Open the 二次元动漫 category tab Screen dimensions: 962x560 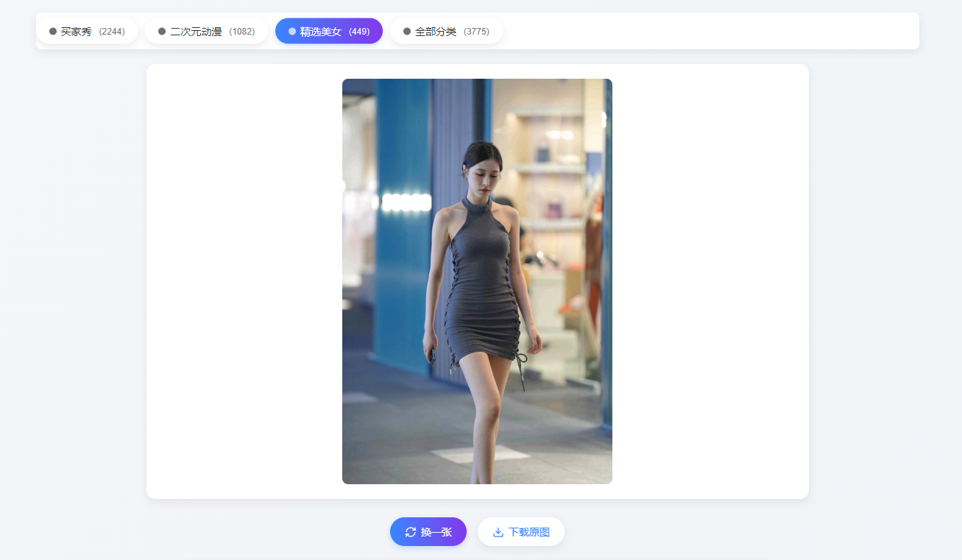[196, 32]
